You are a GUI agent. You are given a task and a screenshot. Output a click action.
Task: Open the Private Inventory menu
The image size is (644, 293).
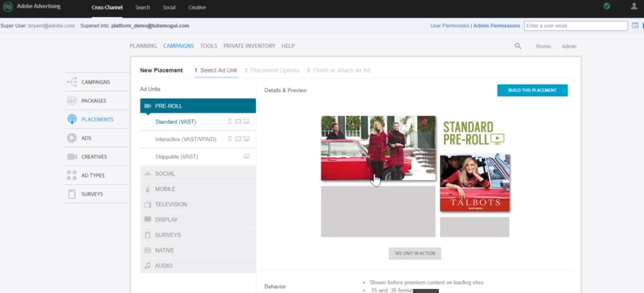point(249,46)
